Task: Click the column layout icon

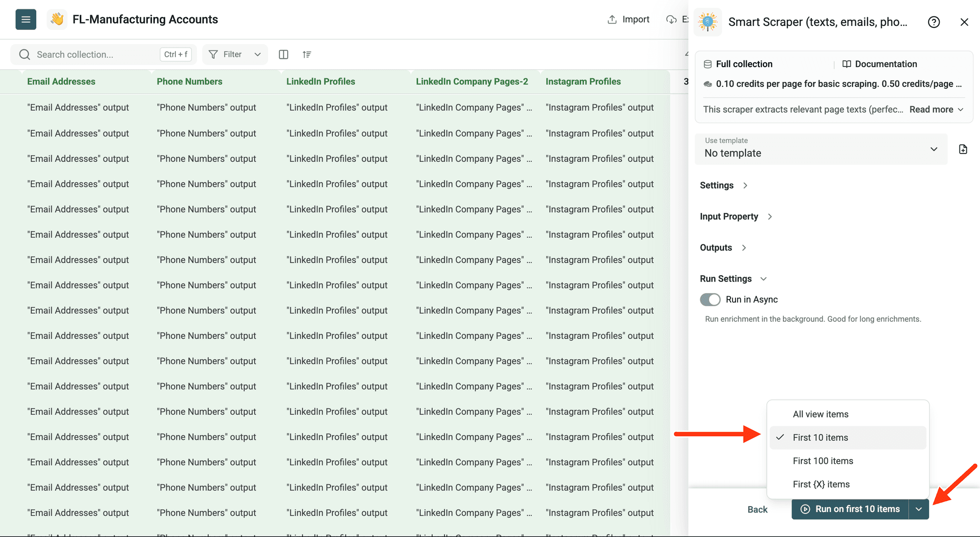Action: click(x=283, y=54)
